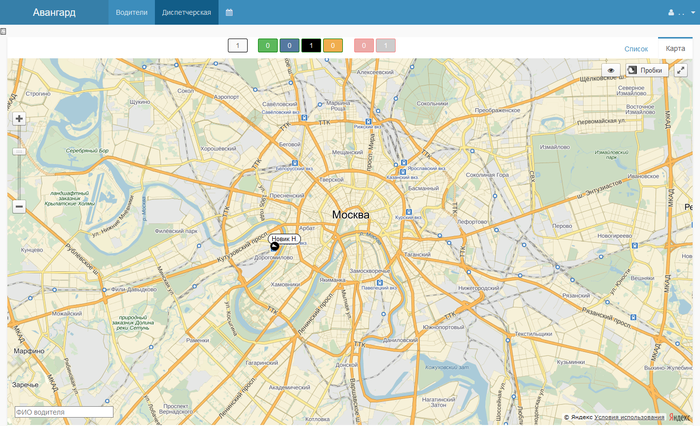Toggle the black status counter showing 1
Screen dimensions: 700x426
(311, 46)
